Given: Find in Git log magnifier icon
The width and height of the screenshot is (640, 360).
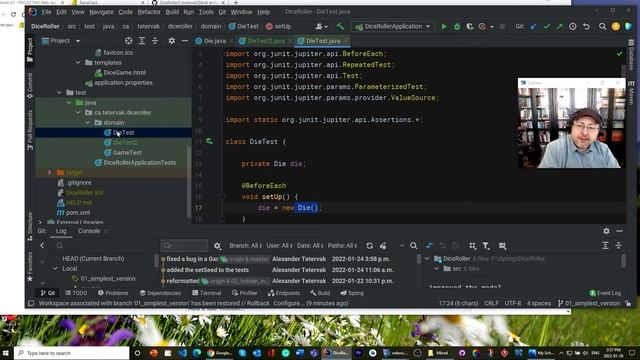Looking at the screenshot, I should pos(413,246).
